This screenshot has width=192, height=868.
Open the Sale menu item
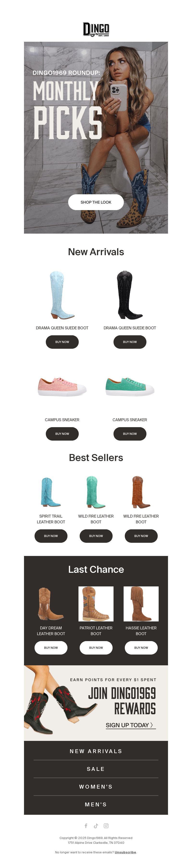point(96,769)
